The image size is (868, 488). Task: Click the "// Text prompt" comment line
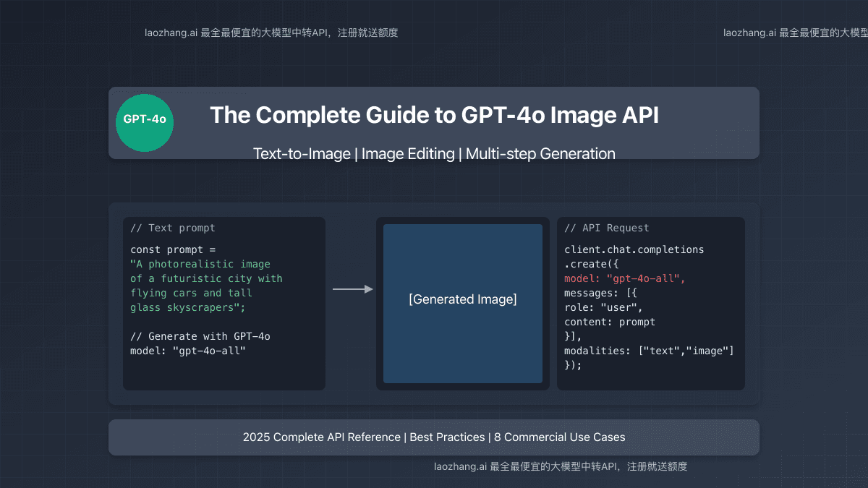173,228
